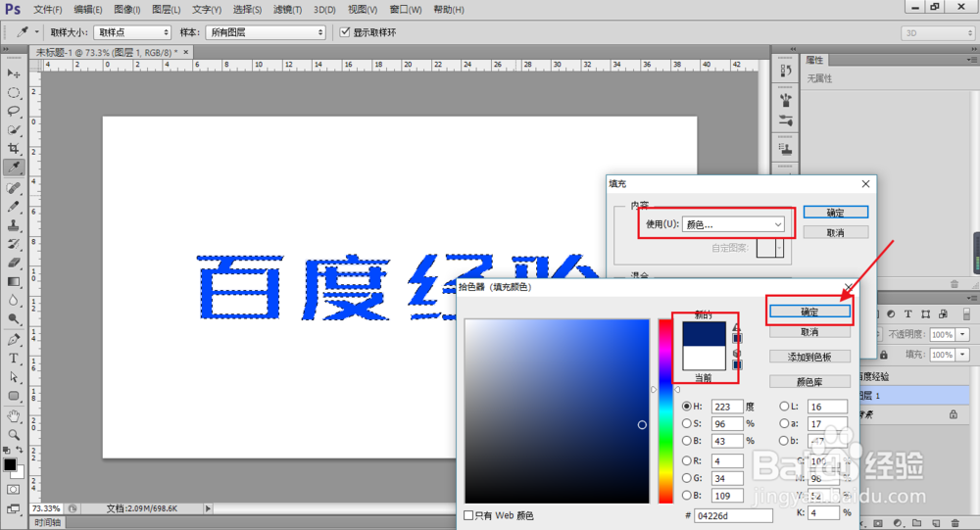Open the 编辑(E) menu
The height and width of the screenshot is (530, 980).
(87, 10)
